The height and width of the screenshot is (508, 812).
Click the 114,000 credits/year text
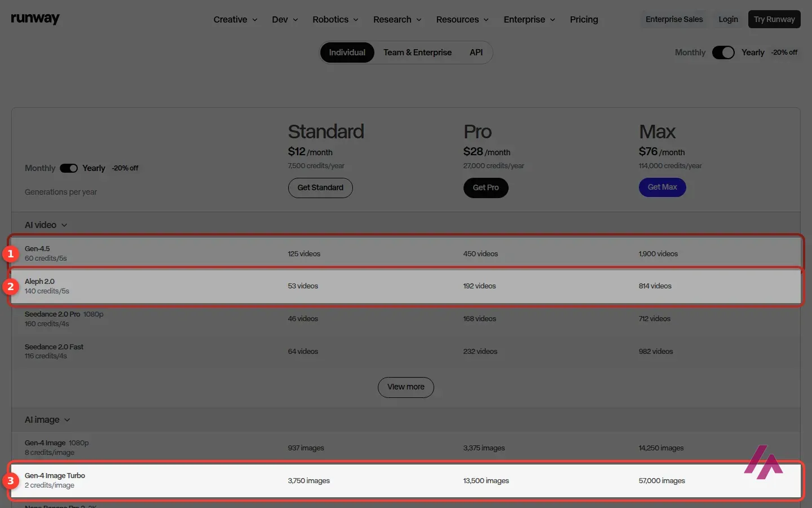670,166
